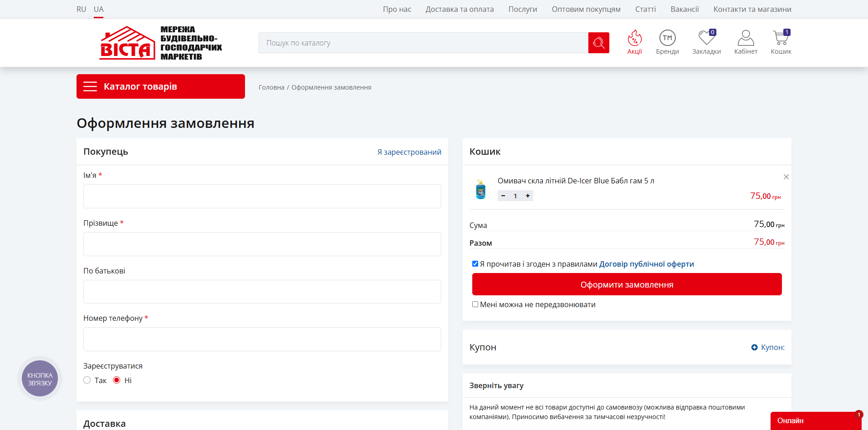Image resolution: width=868 pixels, height=430 pixels.
Task: Switch language to UA
Action: point(99,9)
